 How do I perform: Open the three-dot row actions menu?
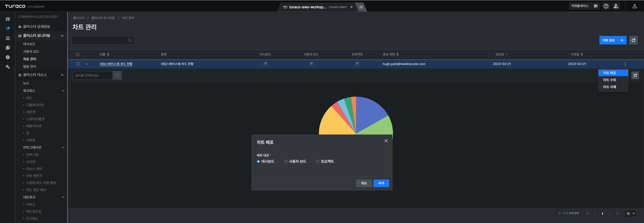pos(625,64)
